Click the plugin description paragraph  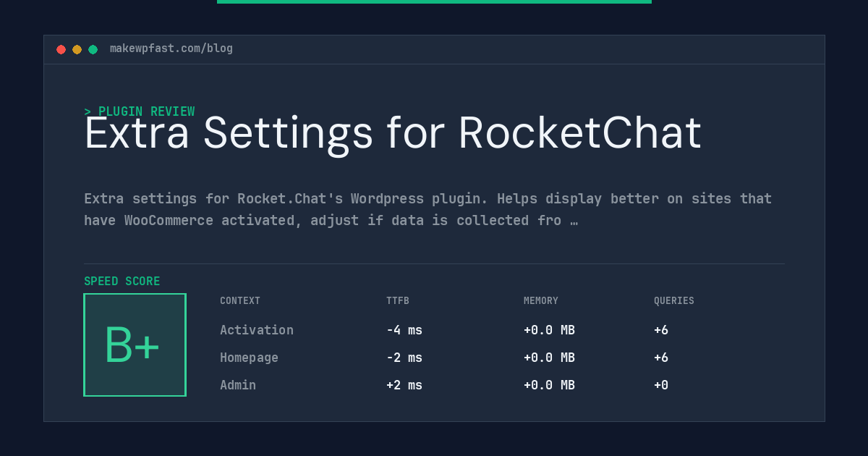click(427, 209)
